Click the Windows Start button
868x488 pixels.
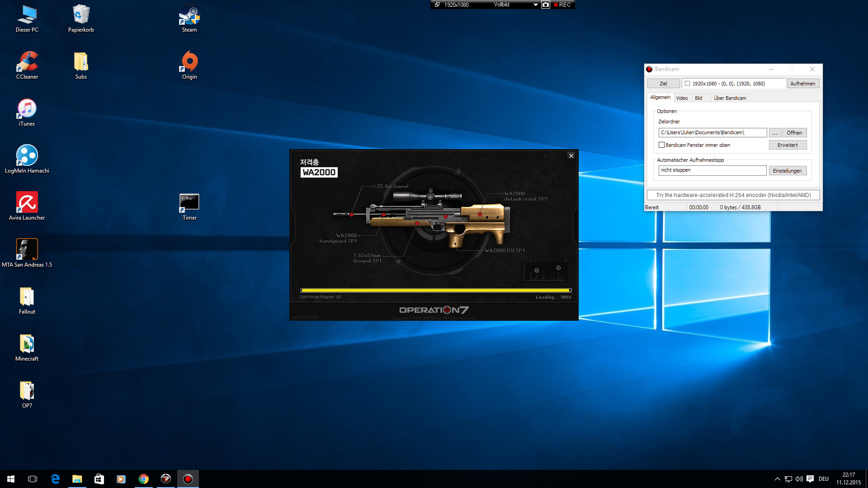[11, 479]
